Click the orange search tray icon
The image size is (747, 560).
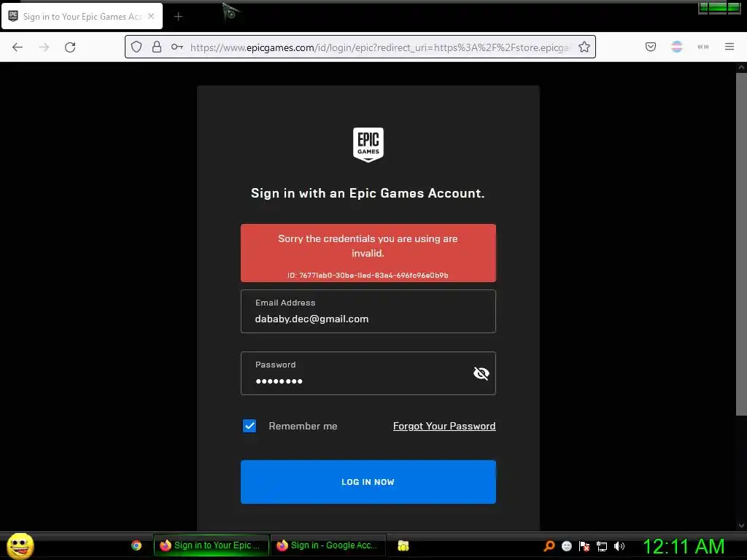pos(549,546)
